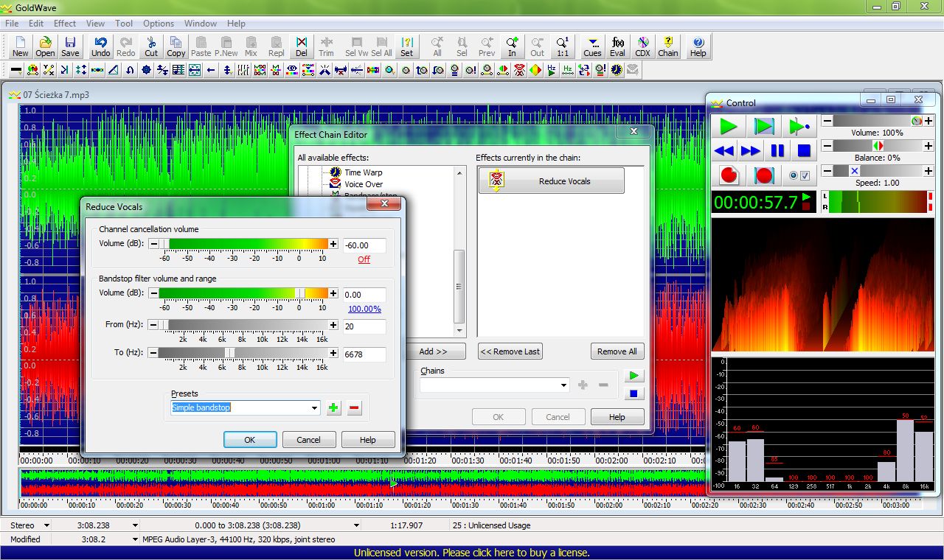944x560 pixels.
Task: Click the Control window Volume slider
Action: (x=878, y=121)
